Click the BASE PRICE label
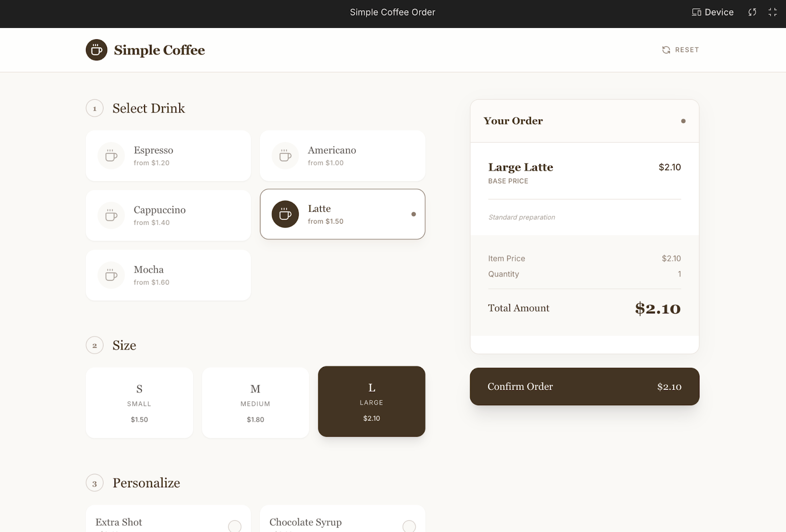 508,181
